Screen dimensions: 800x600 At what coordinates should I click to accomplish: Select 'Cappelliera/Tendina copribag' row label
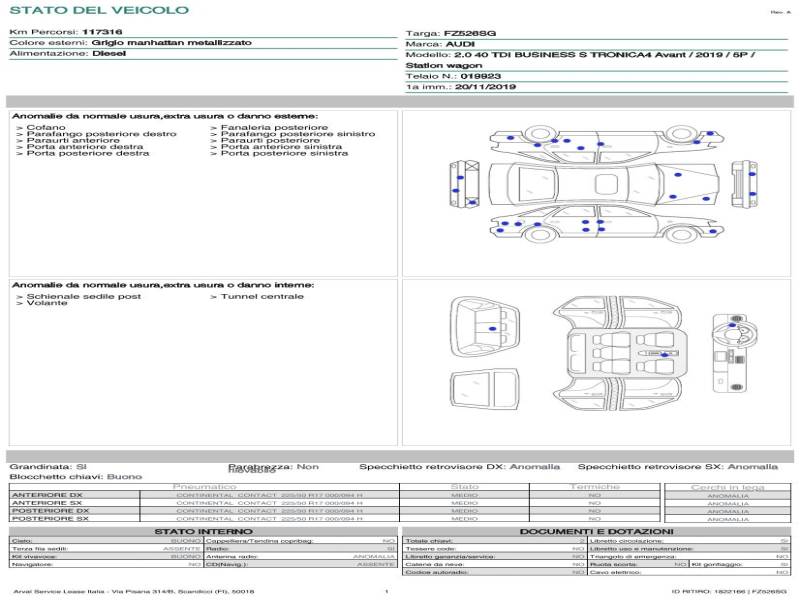click(259, 540)
